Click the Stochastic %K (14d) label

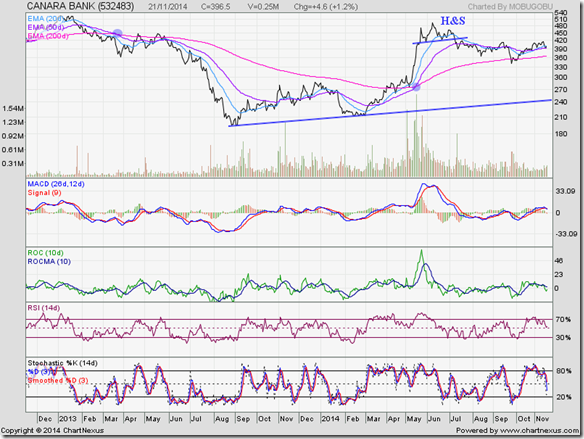pyautogui.click(x=63, y=363)
